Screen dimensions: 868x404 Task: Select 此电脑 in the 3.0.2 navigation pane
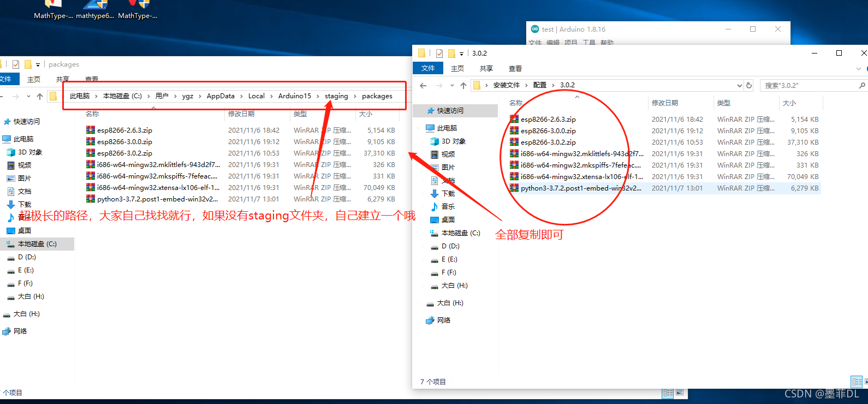pyautogui.click(x=447, y=128)
